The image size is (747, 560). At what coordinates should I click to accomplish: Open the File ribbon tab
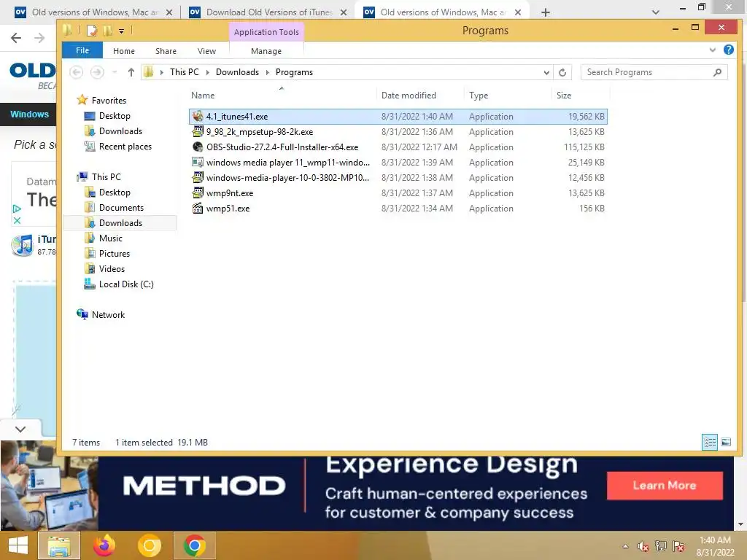82,50
